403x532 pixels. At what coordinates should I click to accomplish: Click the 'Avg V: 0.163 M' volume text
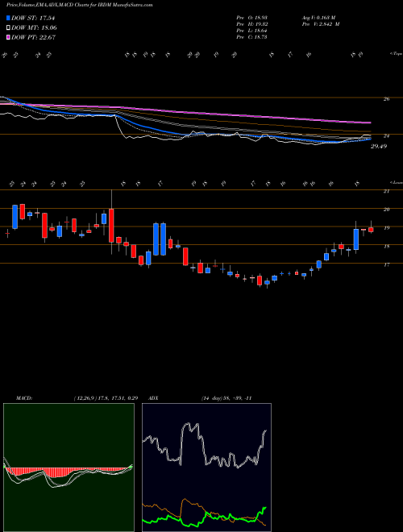click(x=318, y=18)
